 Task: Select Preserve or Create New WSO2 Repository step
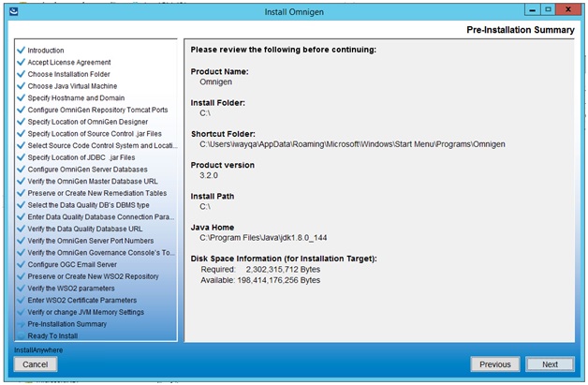93,276
